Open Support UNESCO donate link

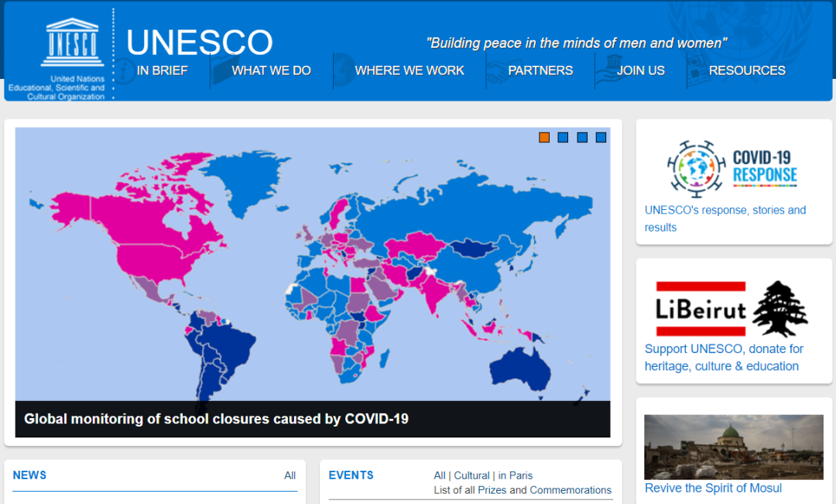(x=724, y=358)
